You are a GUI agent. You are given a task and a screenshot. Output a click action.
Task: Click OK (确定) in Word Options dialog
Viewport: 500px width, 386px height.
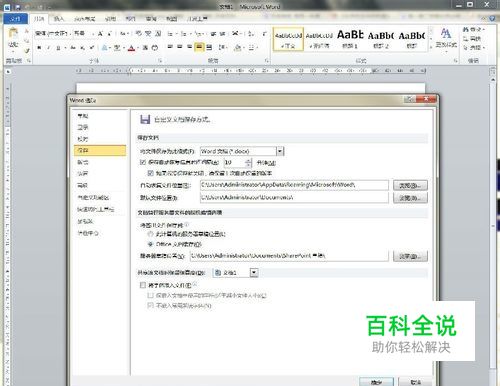(x=376, y=382)
